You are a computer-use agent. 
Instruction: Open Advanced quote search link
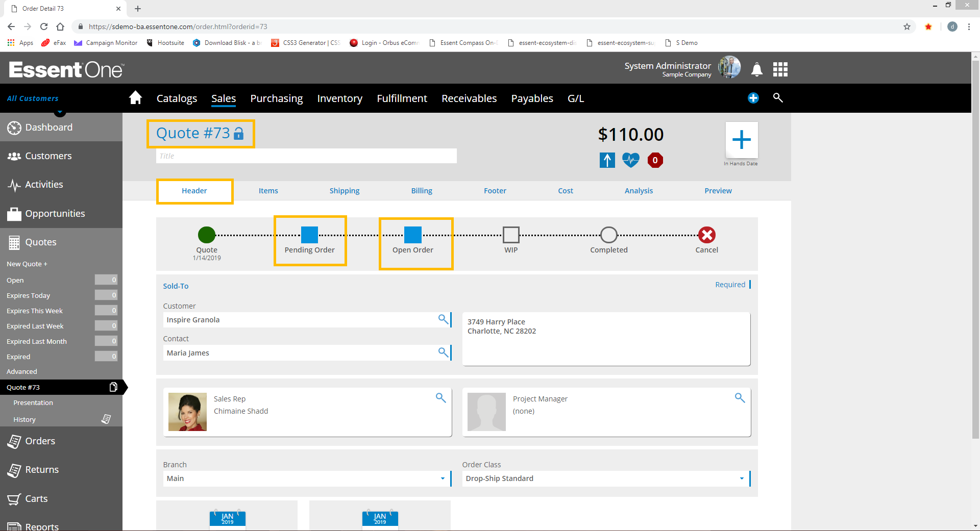pyautogui.click(x=22, y=371)
